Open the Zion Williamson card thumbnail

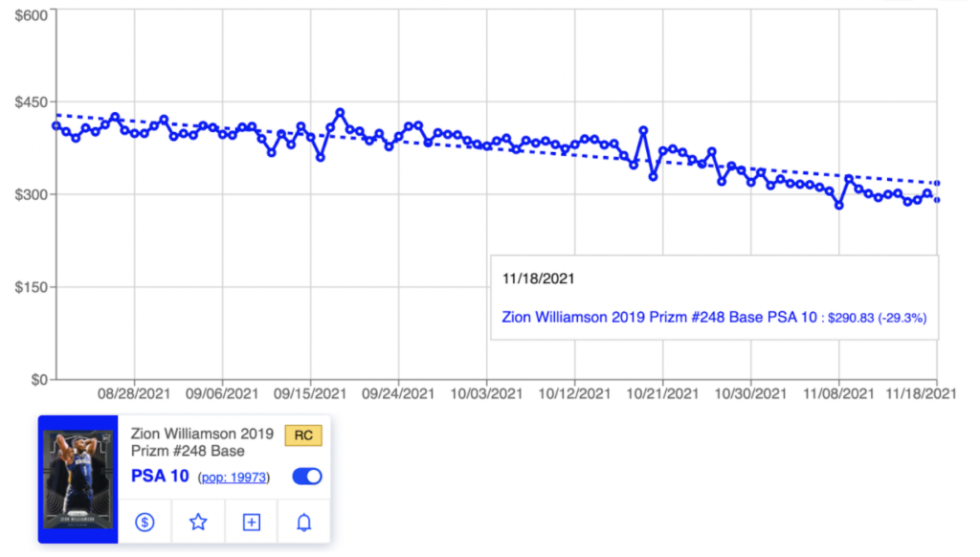coord(78,479)
